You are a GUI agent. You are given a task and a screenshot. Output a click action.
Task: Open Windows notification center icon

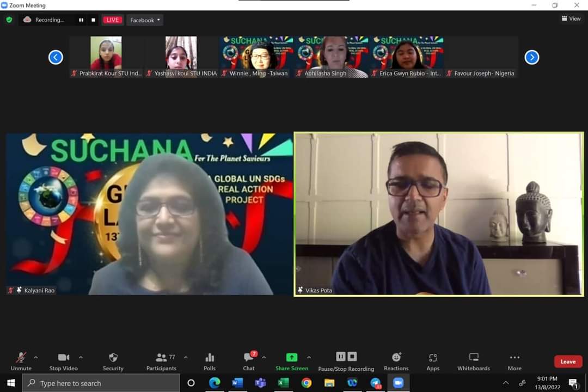(x=573, y=383)
